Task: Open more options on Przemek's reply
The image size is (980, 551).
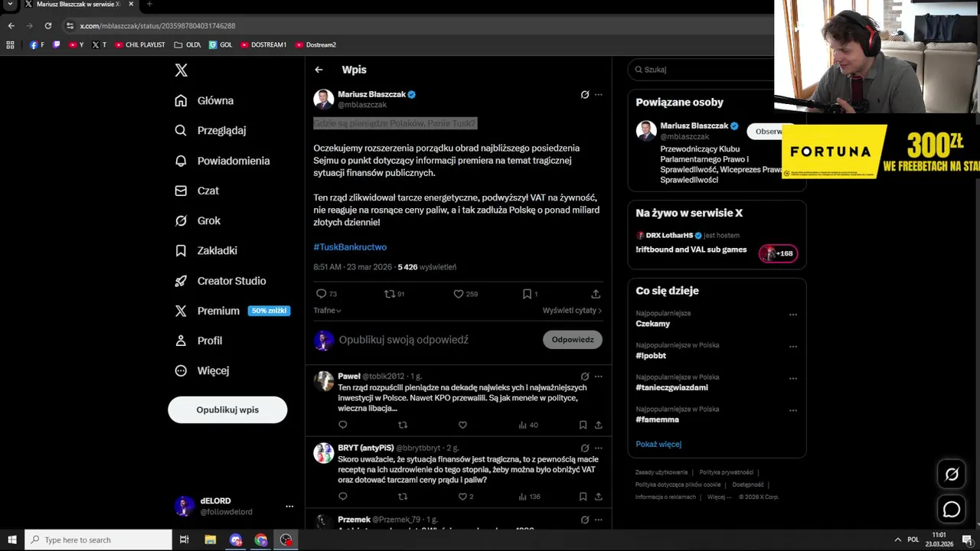Action: [x=599, y=520]
